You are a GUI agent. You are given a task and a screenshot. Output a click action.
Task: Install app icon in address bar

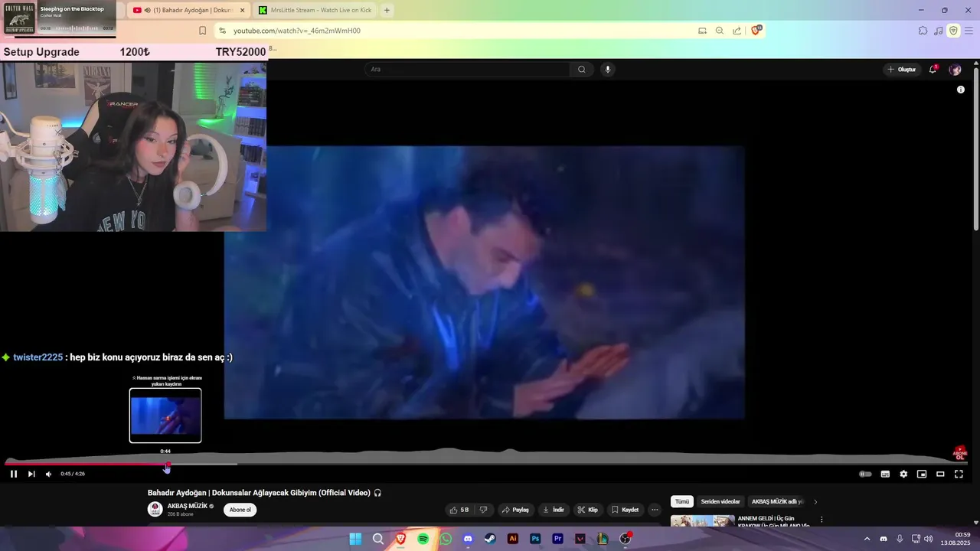click(702, 31)
